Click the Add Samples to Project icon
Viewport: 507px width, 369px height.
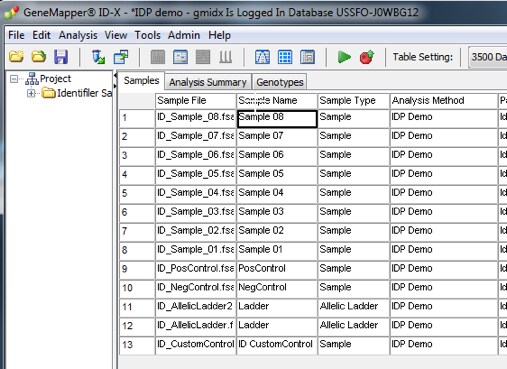click(98, 57)
